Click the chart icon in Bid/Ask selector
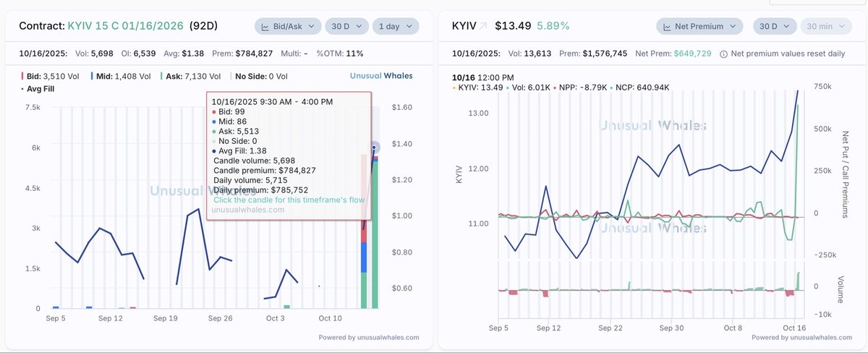This screenshot has width=868, height=353. (x=265, y=27)
